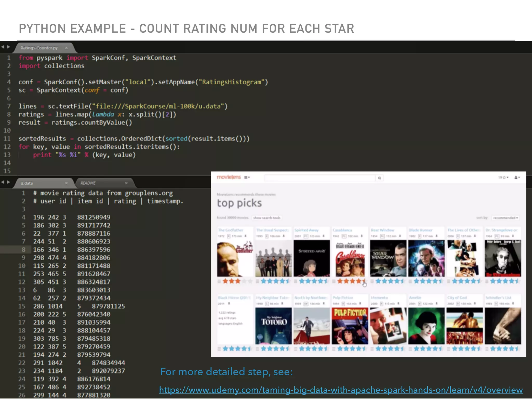Screen dimensions: 532x399
Task: Click Casablanca's orange star rating
Action: pos(351,281)
